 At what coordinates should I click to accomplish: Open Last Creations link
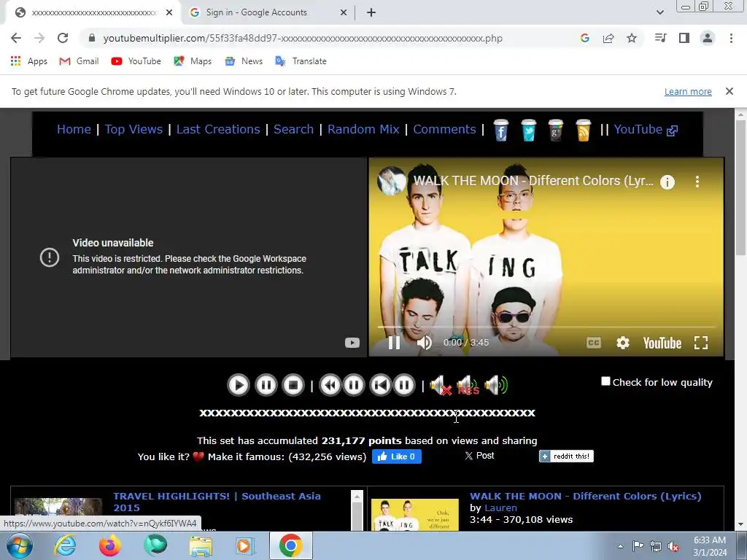click(218, 129)
